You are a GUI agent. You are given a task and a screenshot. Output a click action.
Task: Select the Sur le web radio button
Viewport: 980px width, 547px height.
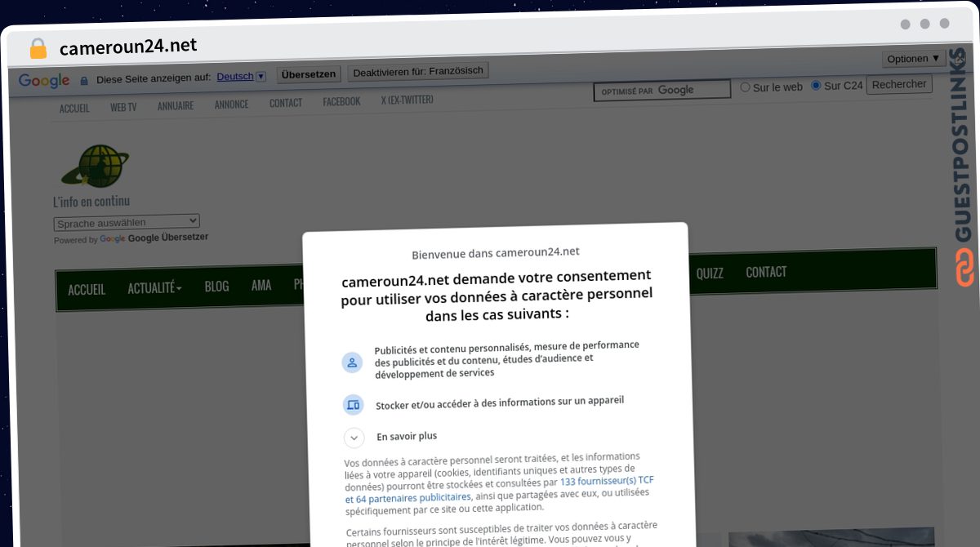745,87
